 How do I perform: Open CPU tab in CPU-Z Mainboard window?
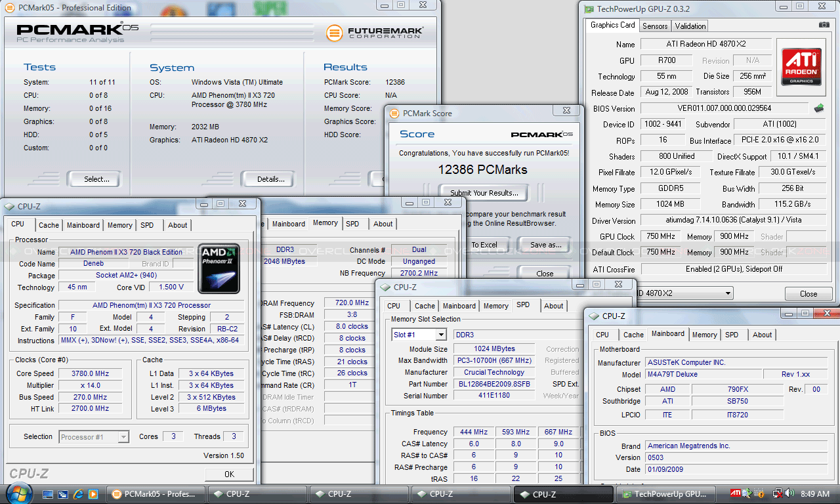coord(602,335)
